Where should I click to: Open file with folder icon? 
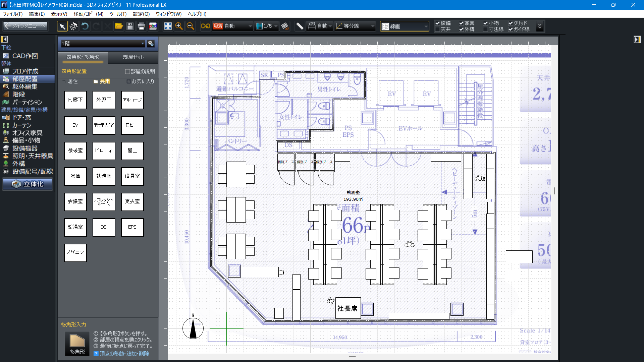pyautogui.click(x=119, y=26)
